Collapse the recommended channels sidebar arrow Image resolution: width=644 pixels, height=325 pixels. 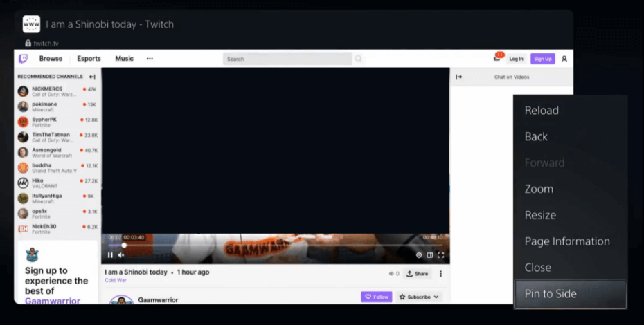pyautogui.click(x=92, y=77)
